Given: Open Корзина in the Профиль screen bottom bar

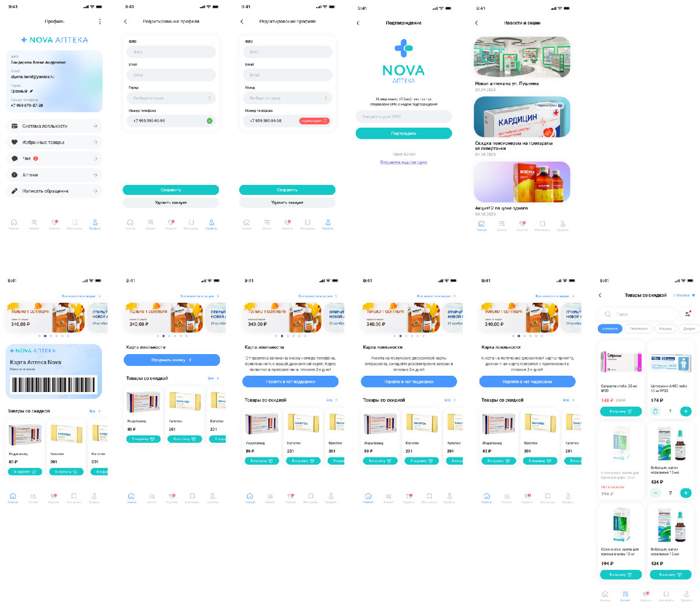Looking at the screenshot, I should coord(54,224).
